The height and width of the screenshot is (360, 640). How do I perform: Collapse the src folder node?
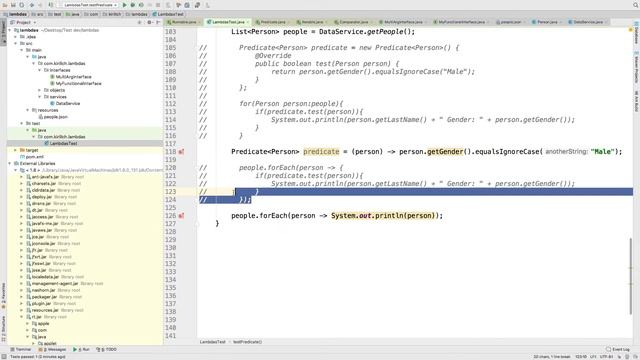click(16, 43)
